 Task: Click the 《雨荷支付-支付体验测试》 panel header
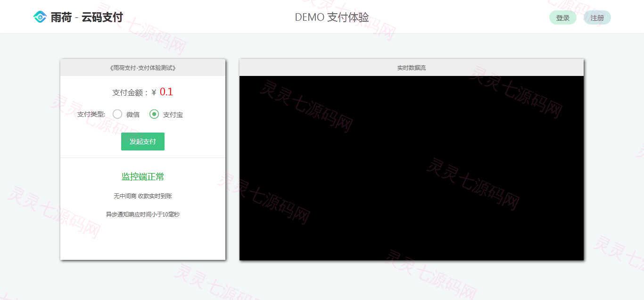pos(143,67)
